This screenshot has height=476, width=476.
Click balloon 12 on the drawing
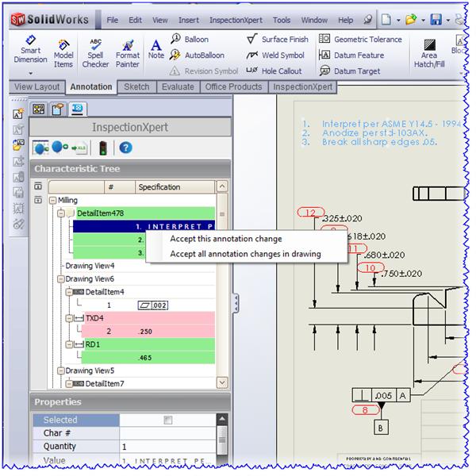(x=310, y=213)
